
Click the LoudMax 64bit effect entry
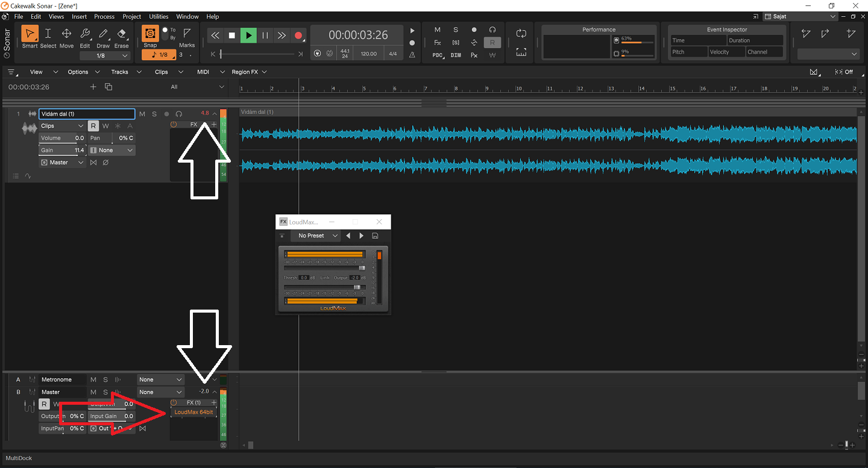pos(193,413)
